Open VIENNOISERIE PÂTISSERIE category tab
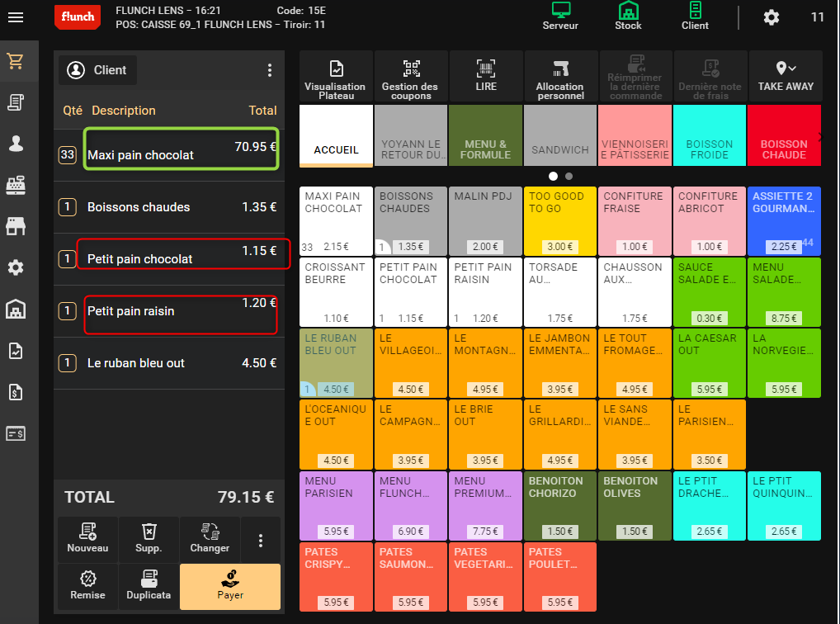Screen dimensions: 840x624 coord(635,135)
